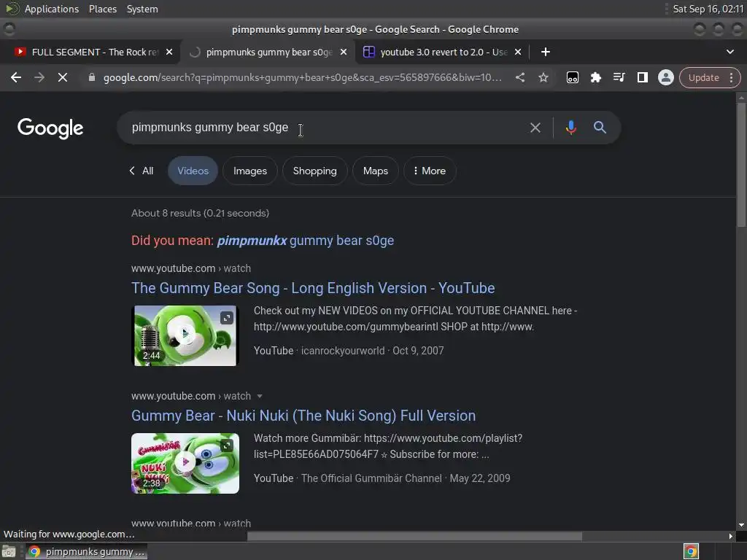
Task: Toggle the side panel icon
Action: click(x=642, y=77)
